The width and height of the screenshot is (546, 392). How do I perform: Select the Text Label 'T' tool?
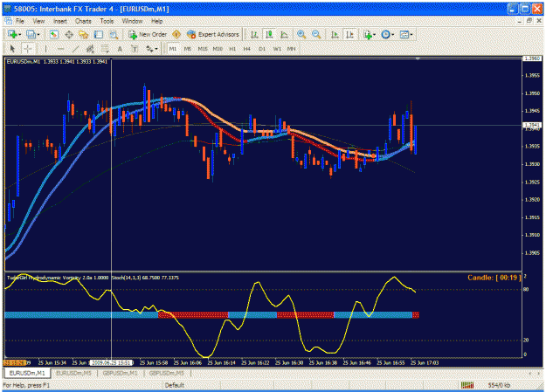pyautogui.click(x=135, y=49)
